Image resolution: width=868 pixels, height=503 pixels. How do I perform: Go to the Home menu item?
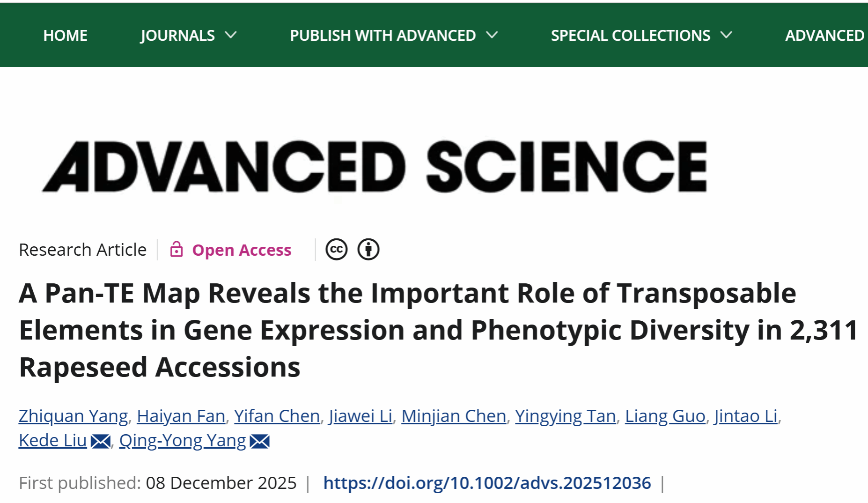[x=65, y=36]
